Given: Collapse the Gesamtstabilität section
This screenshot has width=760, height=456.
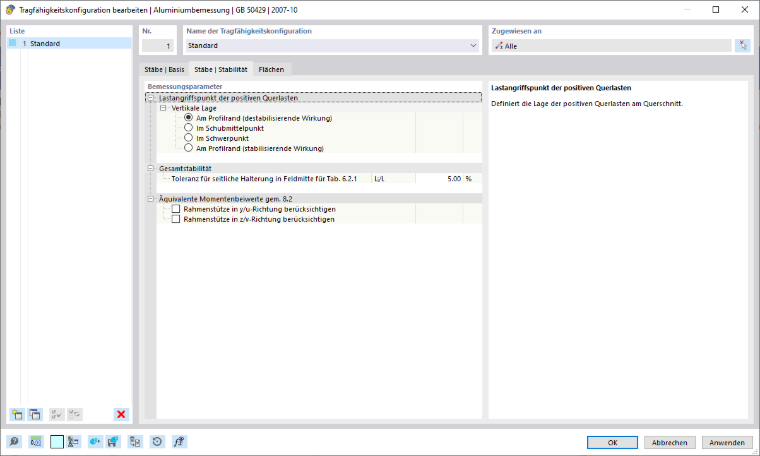Looking at the screenshot, I should (x=151, y=168).
